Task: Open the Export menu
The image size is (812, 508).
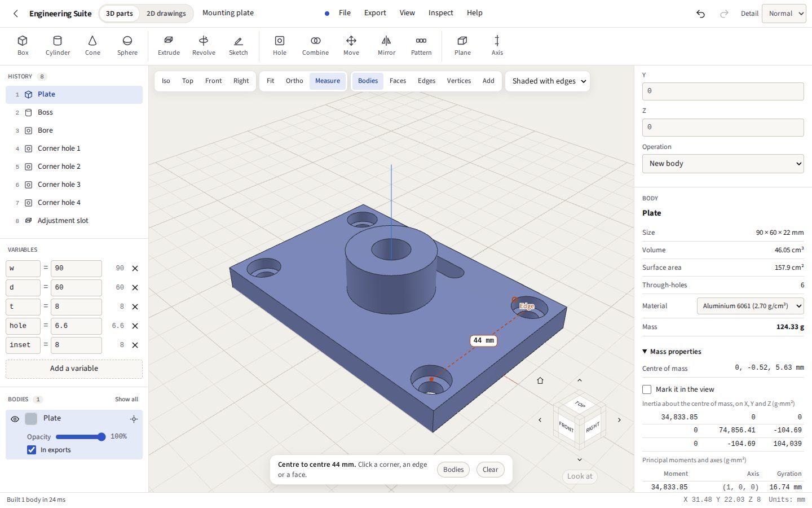Action: click(375, 13)
